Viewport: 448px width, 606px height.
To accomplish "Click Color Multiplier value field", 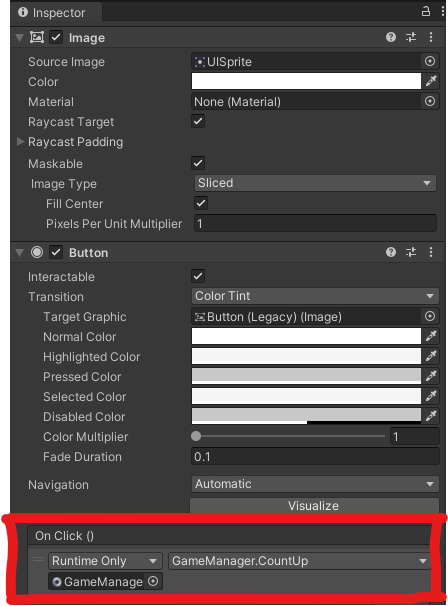I will pyautogui.click(x=415, y=436).
